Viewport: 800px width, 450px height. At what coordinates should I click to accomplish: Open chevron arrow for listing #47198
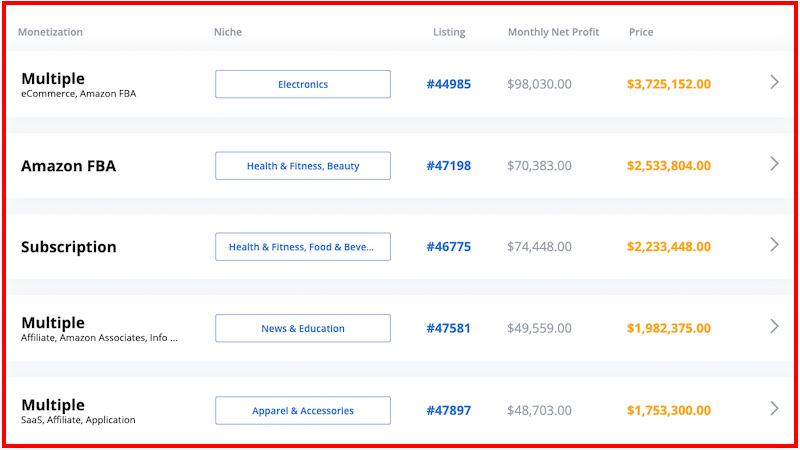click(x=774, y=164)
